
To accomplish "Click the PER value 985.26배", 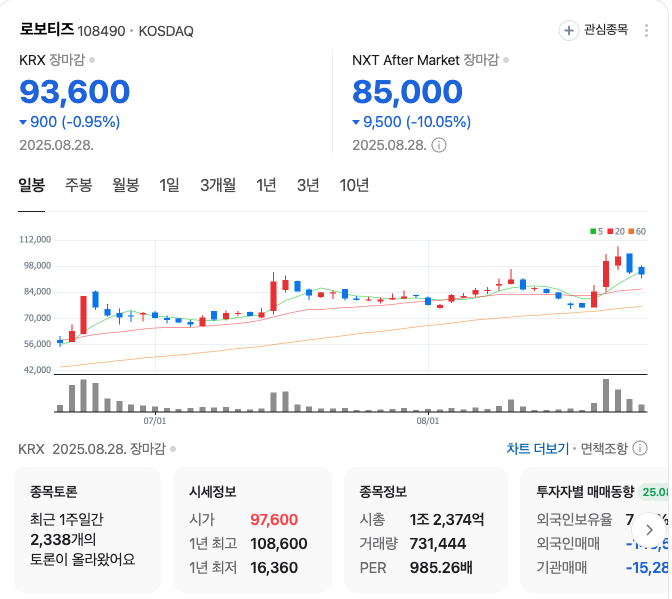I will coord(441,568).
